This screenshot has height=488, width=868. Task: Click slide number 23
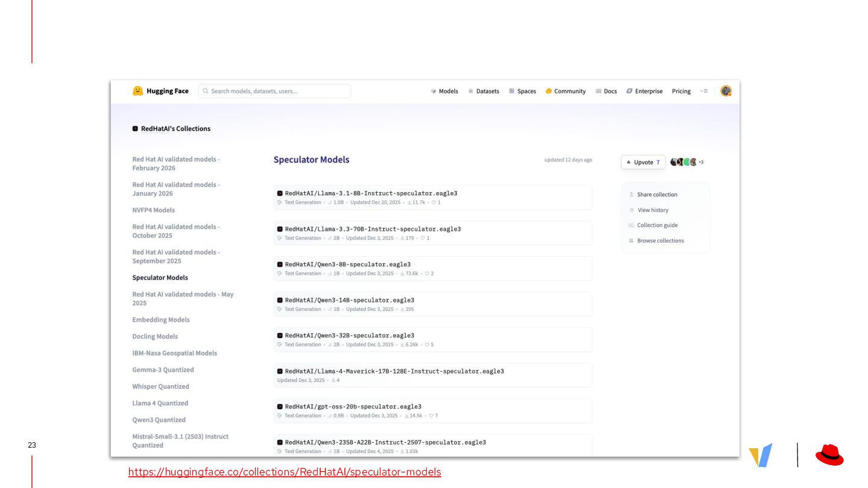(32, 445)
